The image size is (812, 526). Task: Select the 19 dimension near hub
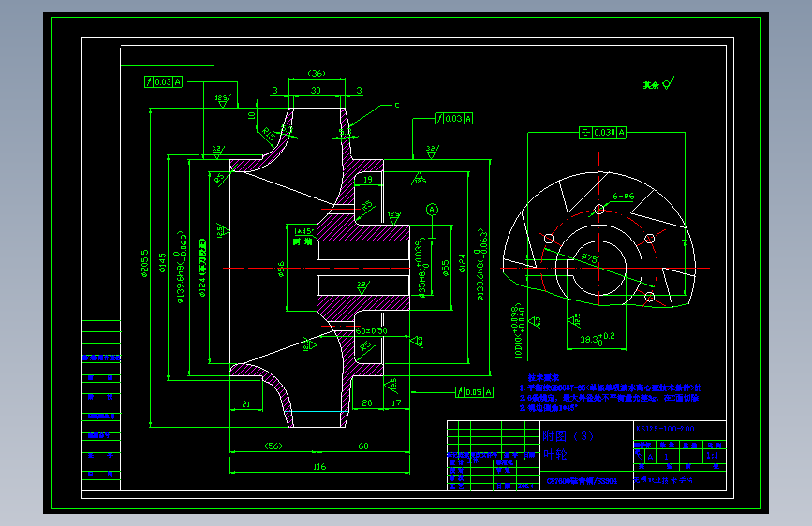368,180
